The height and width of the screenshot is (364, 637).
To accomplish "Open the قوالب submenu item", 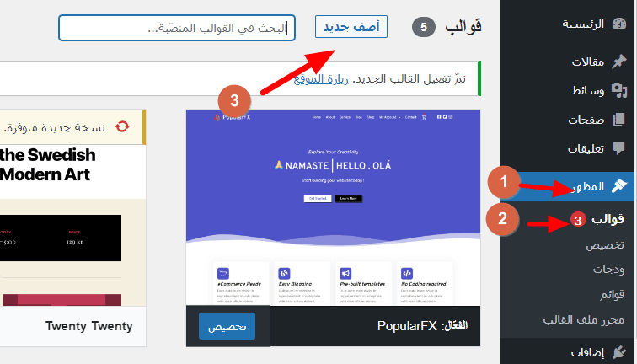I will pyautogui.click(x=608, y=219).
